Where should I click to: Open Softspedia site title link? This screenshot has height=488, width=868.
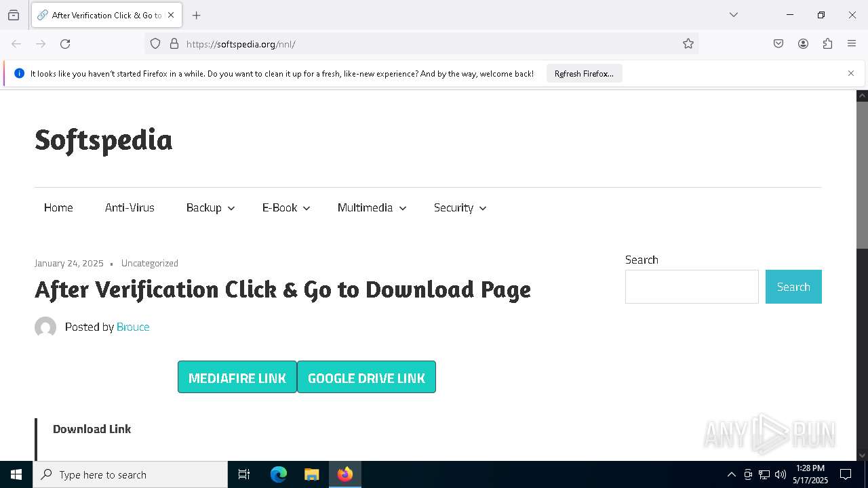pyautogui.click(x=103, y=140)
